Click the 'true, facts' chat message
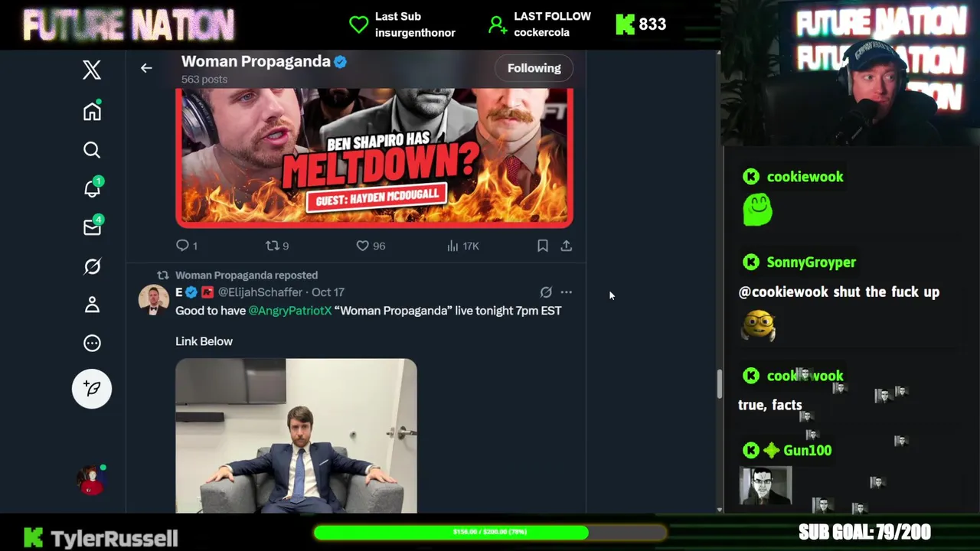Image resolution: width=980 pixels, height=551 pixels. [x=770, y=406]
